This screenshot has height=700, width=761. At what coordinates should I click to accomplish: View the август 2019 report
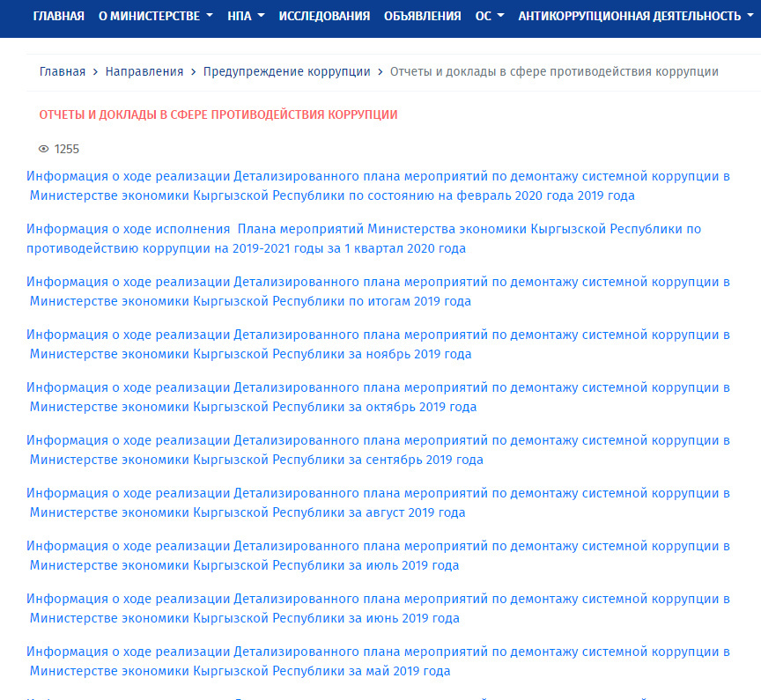click(378, 503)
